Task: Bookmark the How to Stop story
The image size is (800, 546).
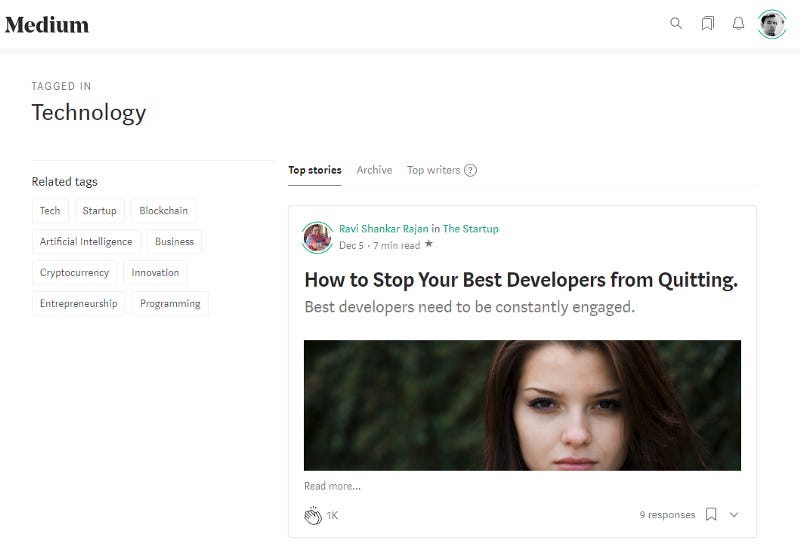Action: (711, 514)
